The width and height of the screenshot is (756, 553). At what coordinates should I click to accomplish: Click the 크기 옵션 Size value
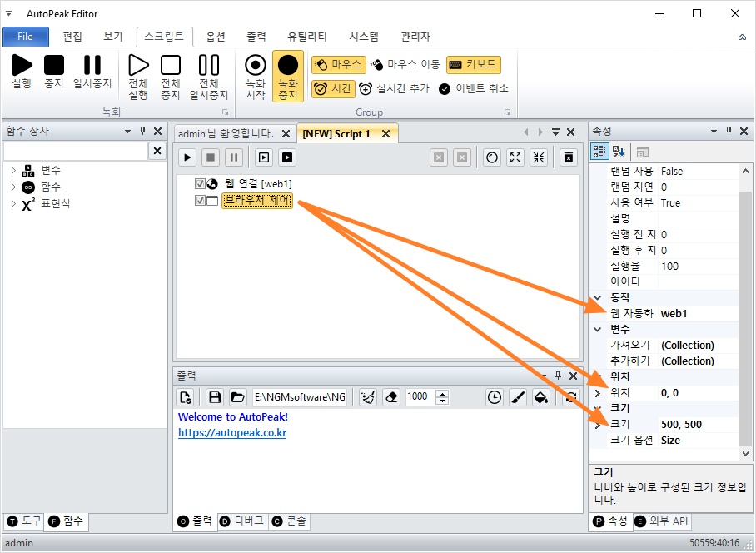tap(699, 441)
